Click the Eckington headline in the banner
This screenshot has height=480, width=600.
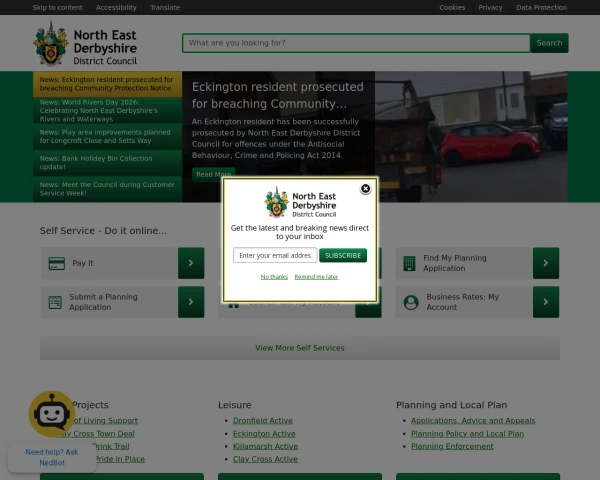click(278, 95)
